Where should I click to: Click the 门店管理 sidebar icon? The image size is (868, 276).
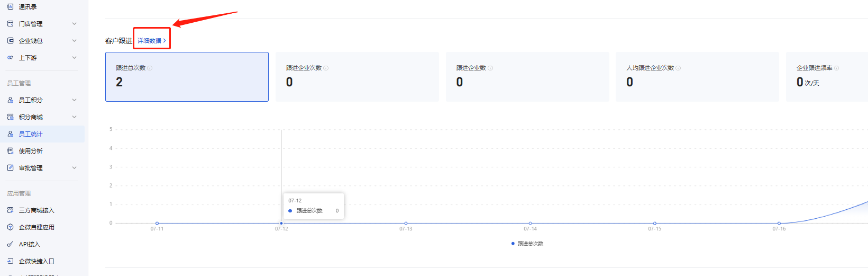coord(10,24)
